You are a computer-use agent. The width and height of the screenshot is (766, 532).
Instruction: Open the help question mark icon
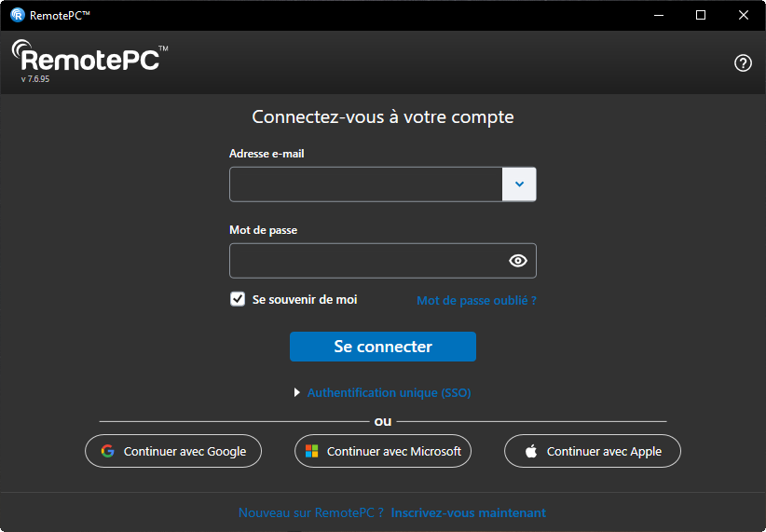tap(743, 63)
